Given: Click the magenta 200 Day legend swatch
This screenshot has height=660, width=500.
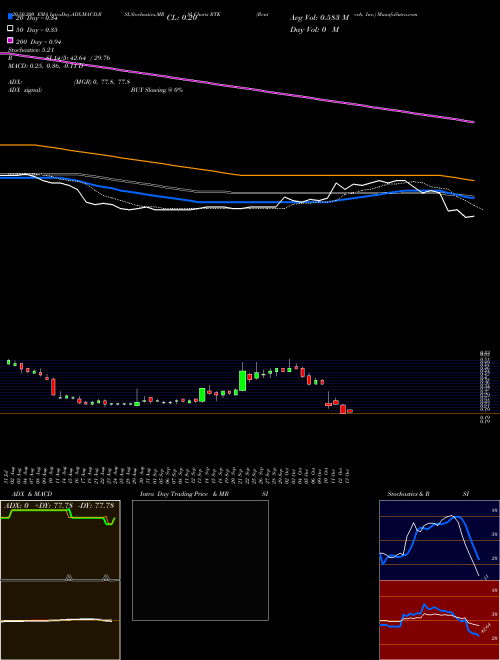Looking at the screenshot, I should click(x=10, y=40).
